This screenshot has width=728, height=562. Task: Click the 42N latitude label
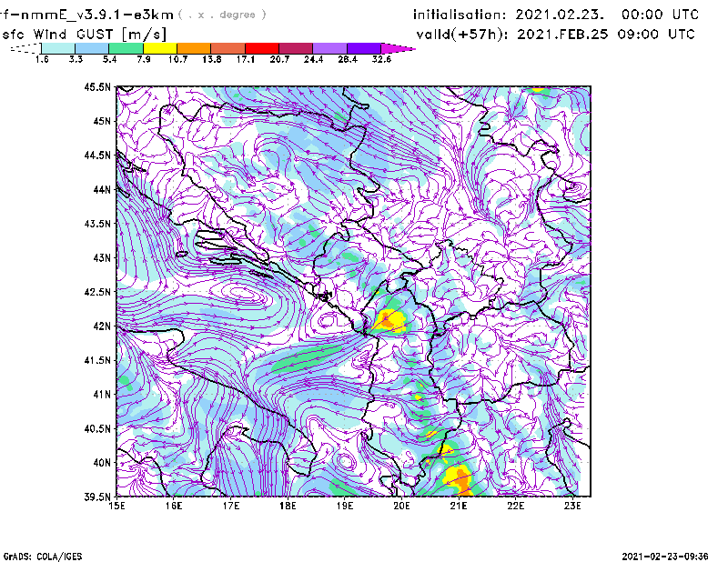pyautogui.click(x=102, y=326)
